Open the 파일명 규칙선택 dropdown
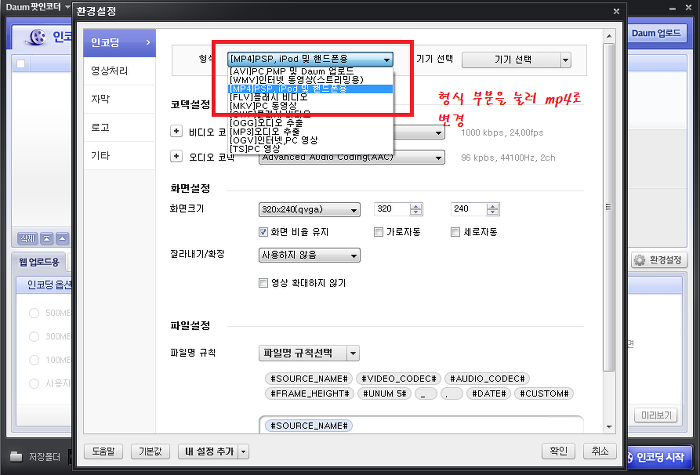 (309, 353)
